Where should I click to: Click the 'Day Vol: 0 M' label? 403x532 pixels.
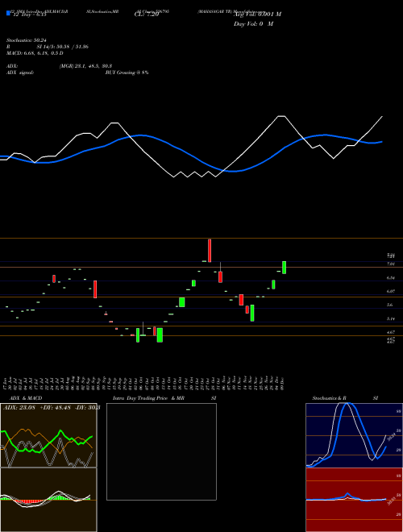click(x=253, y=24)
